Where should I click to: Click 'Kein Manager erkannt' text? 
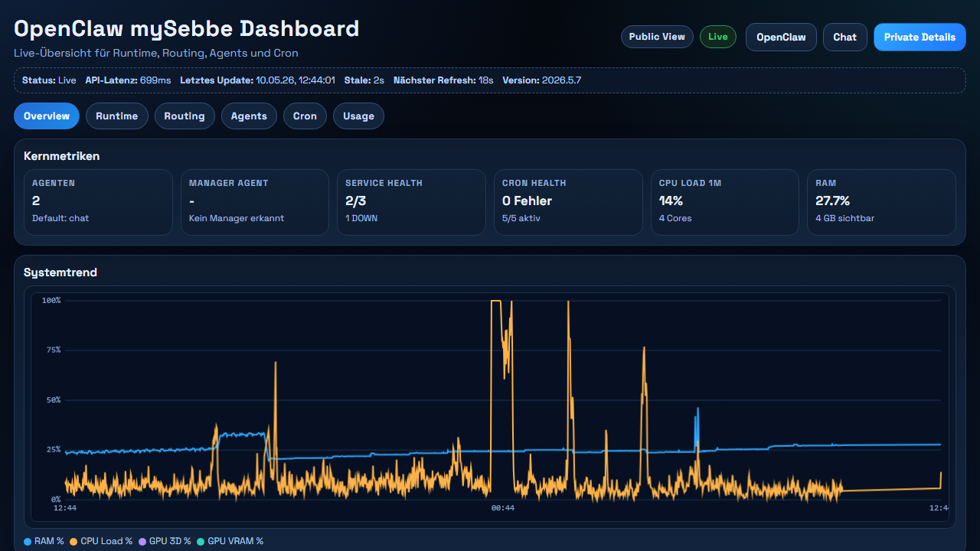pyautogui.click(x=237, y=218)
